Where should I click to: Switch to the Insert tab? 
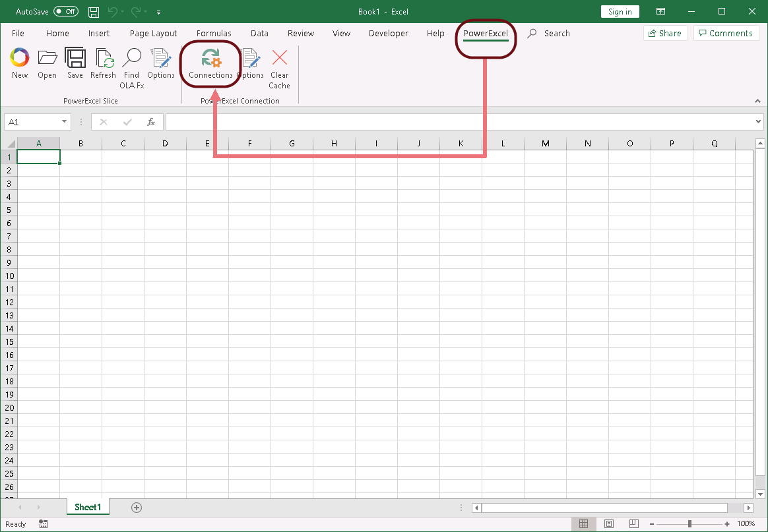99,33
